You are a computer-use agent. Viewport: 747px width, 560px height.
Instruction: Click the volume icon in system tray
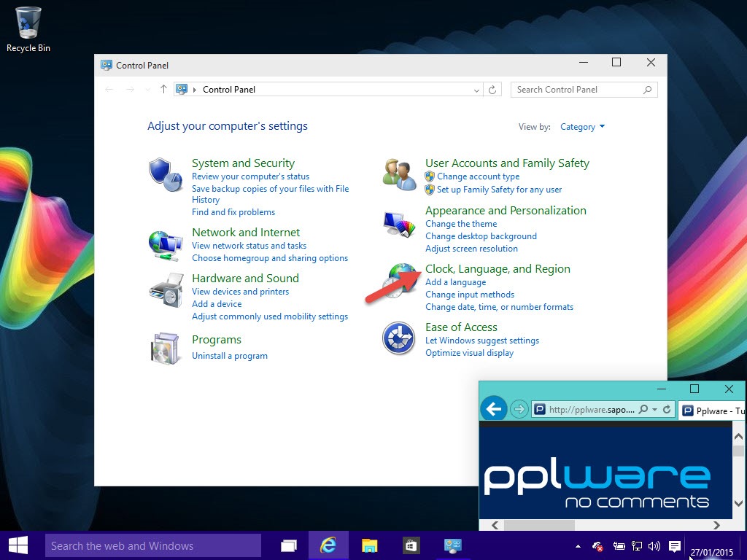click(x=654, y=546)
